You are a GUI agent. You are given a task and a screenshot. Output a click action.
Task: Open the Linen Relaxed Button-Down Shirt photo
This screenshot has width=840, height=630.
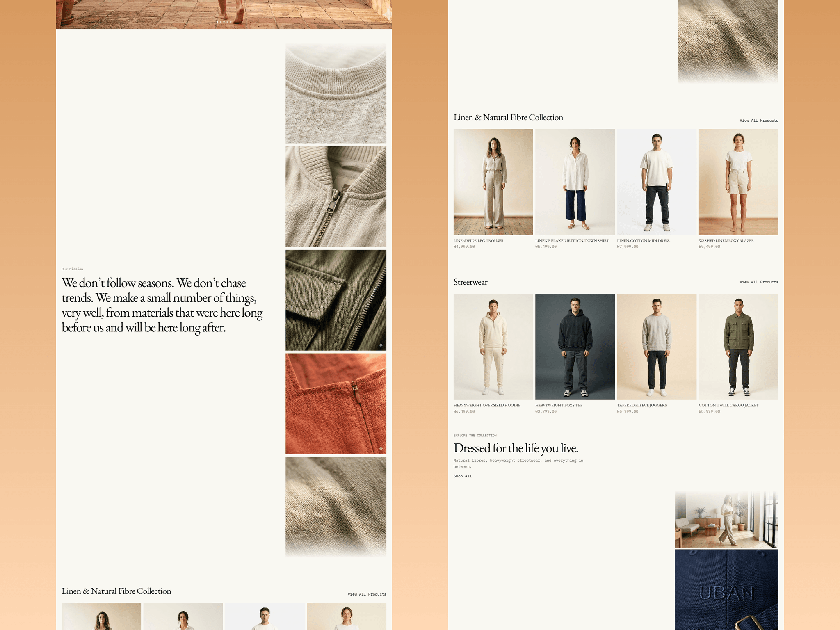[x=575, y=182]
